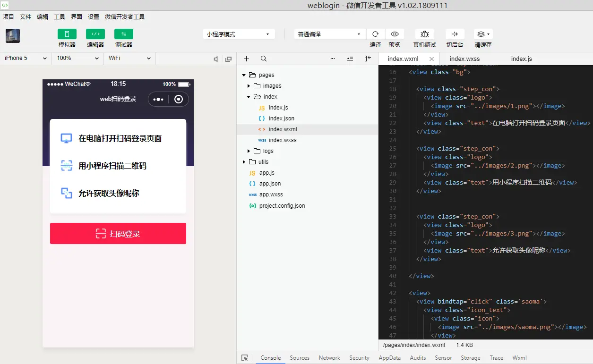
Task: Click the plus icon to add file
Action: pyautogui.click(x=246, y=59)
